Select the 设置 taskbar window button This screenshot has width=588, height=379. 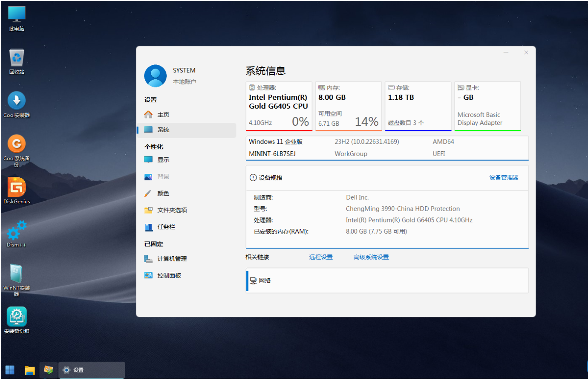[x=92, y=370]
